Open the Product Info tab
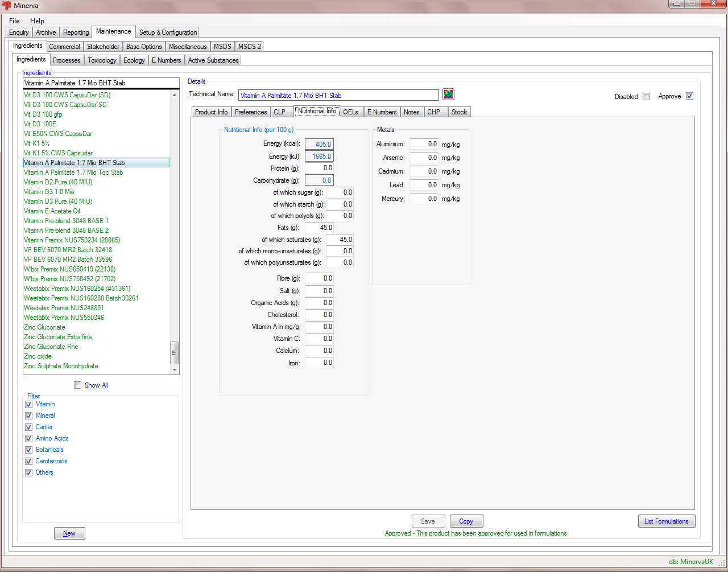 (211, 112)
